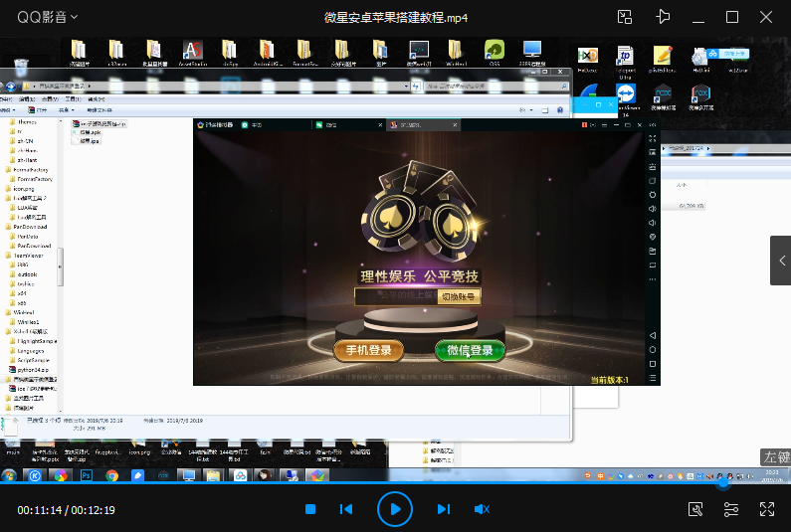The width and height of the screenshot is (791, 532).
Task: Click the 切换账号 button in video
Action: 460,296
